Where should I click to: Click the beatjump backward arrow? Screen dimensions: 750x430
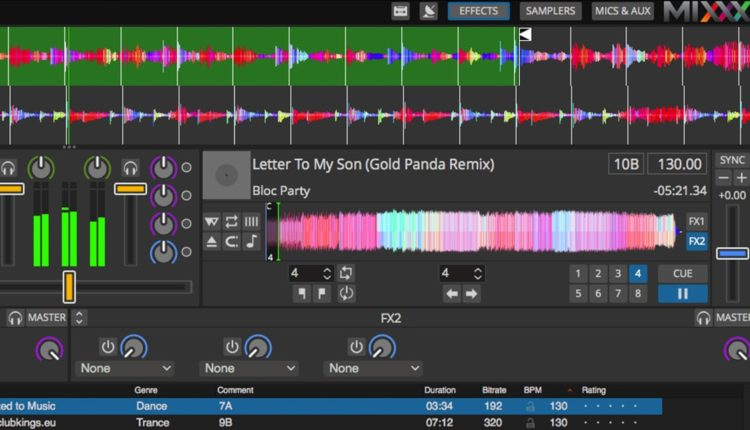coord(451,294)
